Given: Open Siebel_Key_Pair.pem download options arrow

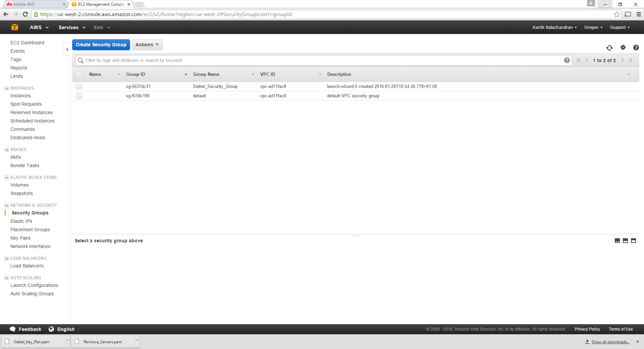Looking at the screenshot, I should 67,341.
